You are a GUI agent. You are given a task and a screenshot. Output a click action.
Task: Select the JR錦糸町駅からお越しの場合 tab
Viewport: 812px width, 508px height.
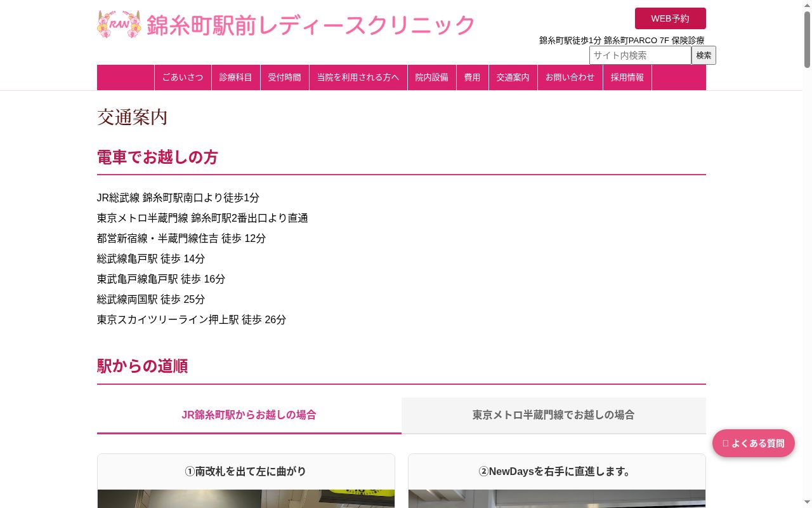249,415
